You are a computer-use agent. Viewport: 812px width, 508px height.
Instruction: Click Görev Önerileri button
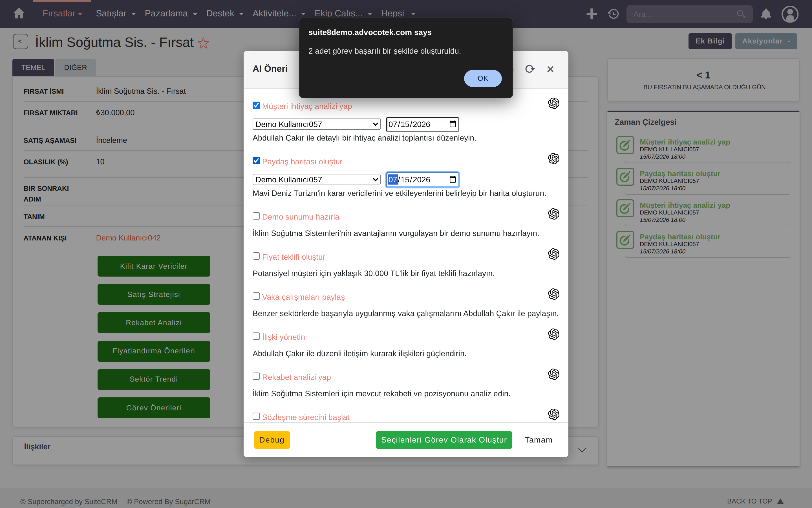point(154,408)
